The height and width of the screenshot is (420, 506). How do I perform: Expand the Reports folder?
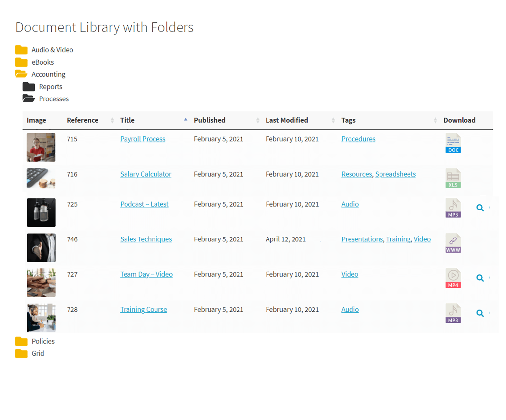tap(50, 86)
